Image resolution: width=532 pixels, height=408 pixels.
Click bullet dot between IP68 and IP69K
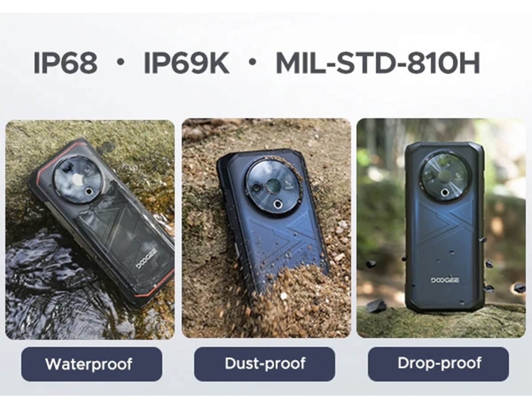click(x=121, y=62)
